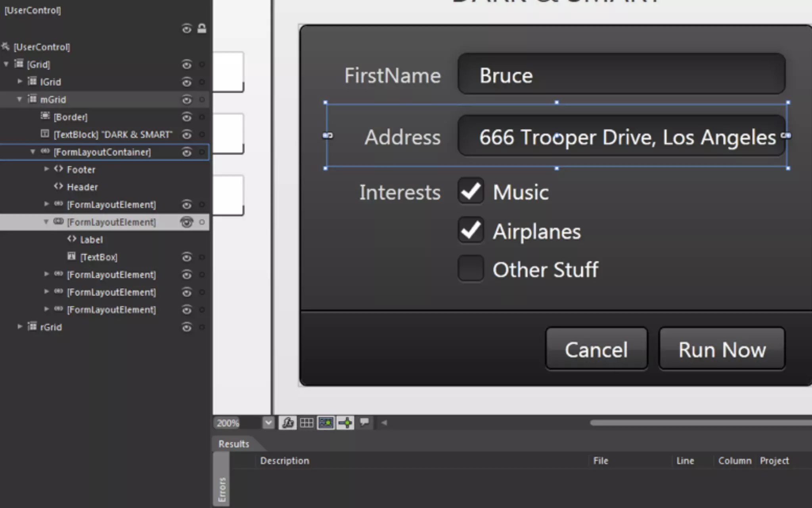Click the Cancel button
This screenshot has height=508, width=812.
coord(596,349)
